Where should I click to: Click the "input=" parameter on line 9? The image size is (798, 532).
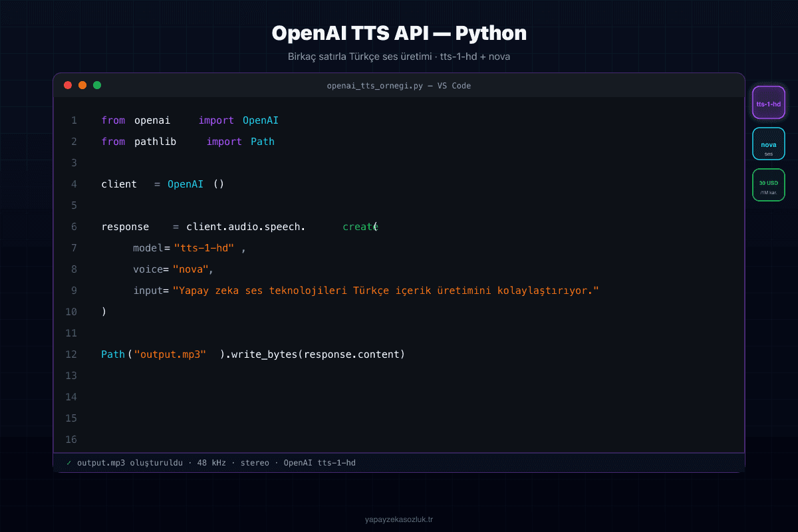click(x=152, y=291)
